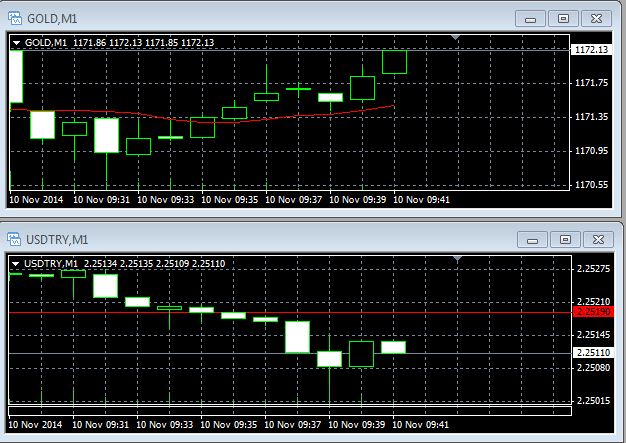Click USDTRY time axis label 10 Nov 09:37
The height and width of the screenshot is (443, 626).
pyautogui.click(x=293, y=425)
